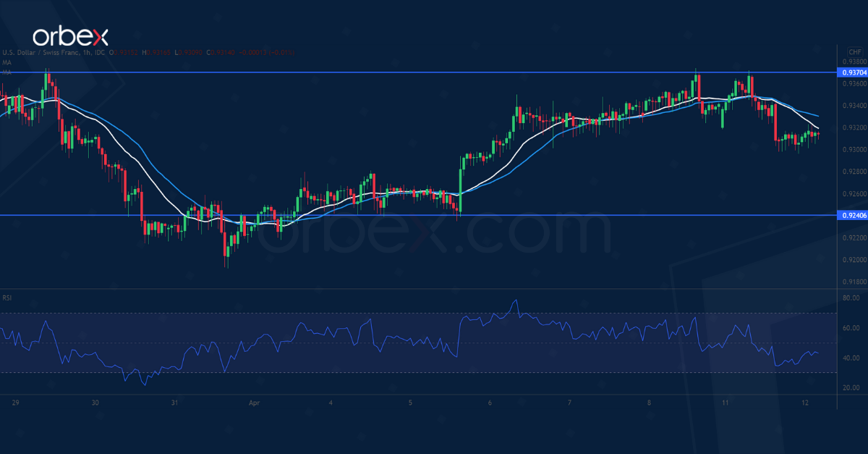Click the RSI indicator label
This screenshot has height=454, width=868.
pos(7,297)
